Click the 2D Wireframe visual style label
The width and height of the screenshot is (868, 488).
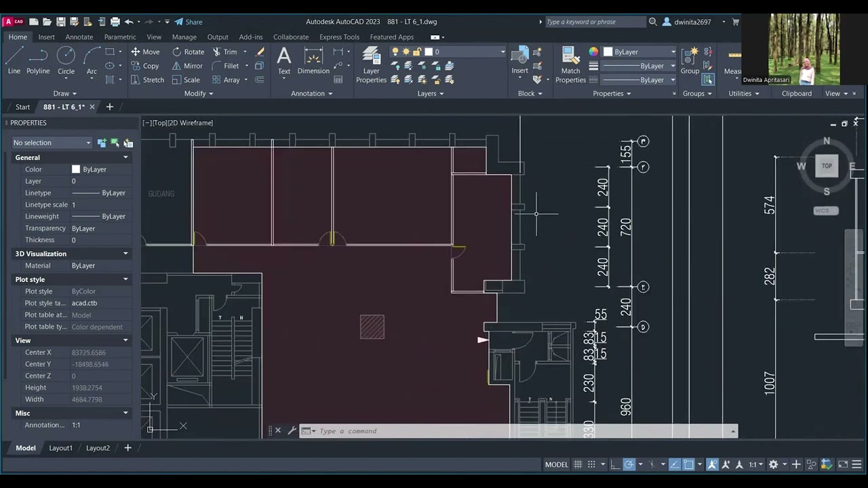[191, 123]
